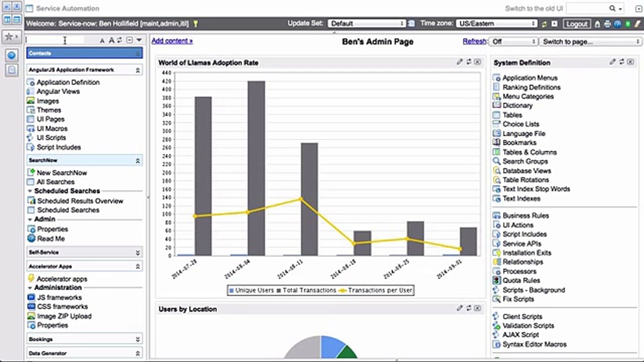Image resolution: width=644 pixels, height=362 pixels.
Task: Toggle Unique Users series in chart legend
Action: (252, 290)
